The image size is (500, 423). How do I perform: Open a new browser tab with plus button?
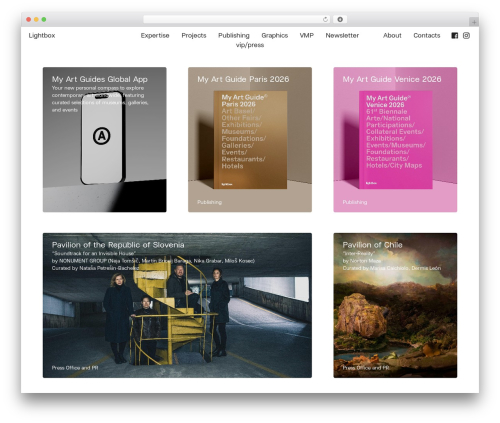[x=474, y=22]
